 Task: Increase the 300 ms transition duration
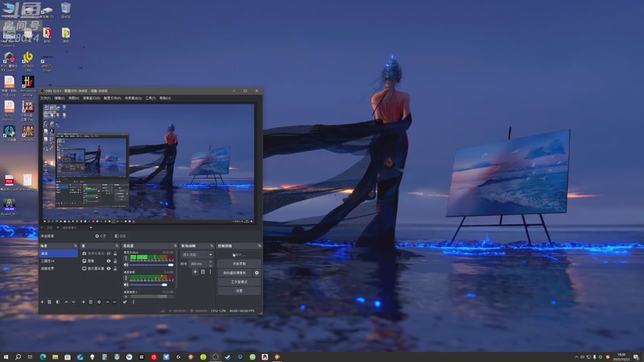(211, 262)
